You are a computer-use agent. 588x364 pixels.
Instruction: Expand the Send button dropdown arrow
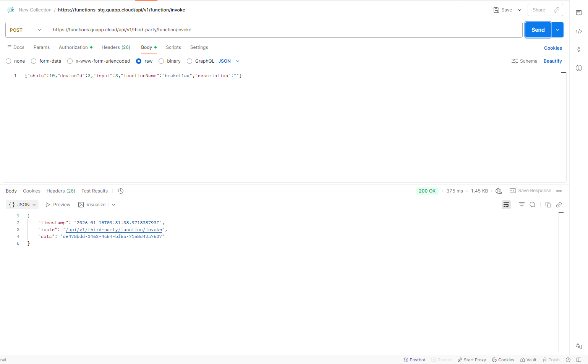point(557,30)
